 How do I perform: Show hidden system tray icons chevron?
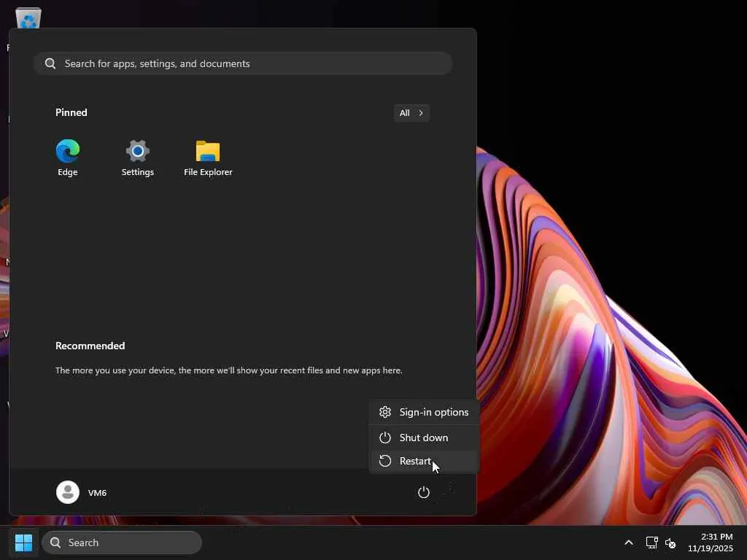[629, 542]
